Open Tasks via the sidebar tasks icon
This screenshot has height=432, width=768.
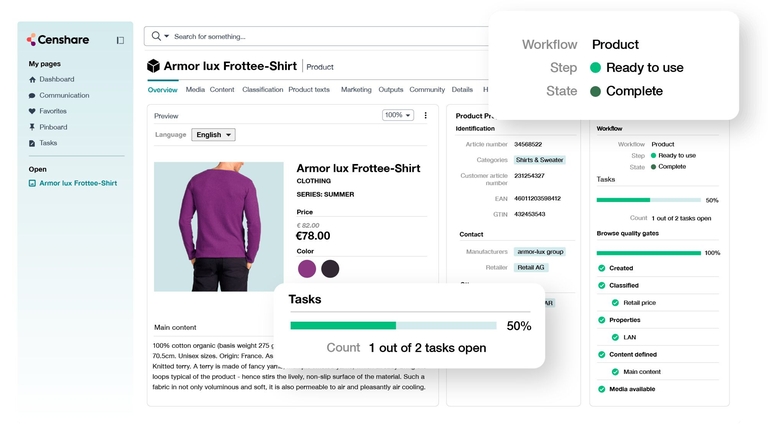(x=32, y=143)
